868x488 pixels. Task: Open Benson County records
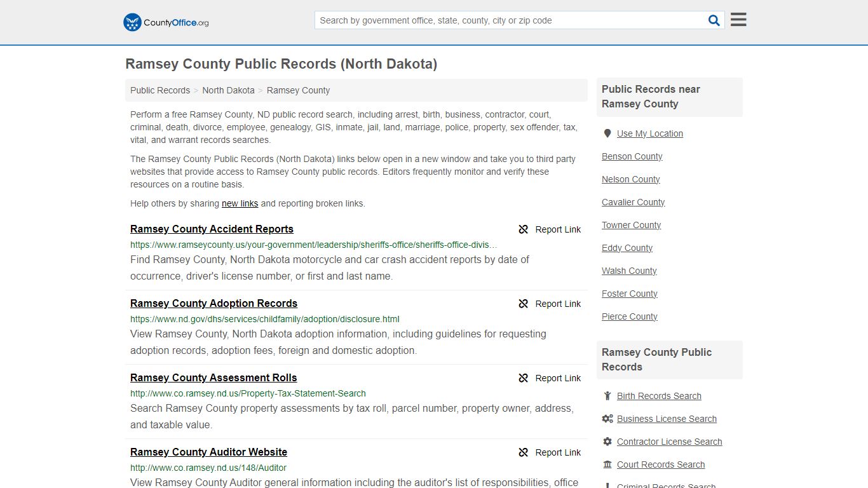632,156
